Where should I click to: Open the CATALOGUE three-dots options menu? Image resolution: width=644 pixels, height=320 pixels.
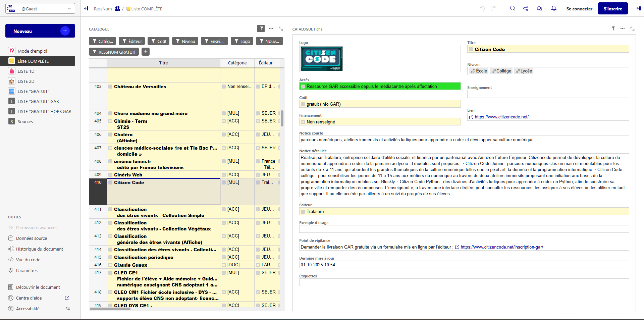pyautogui.click(x=271, y=29)
